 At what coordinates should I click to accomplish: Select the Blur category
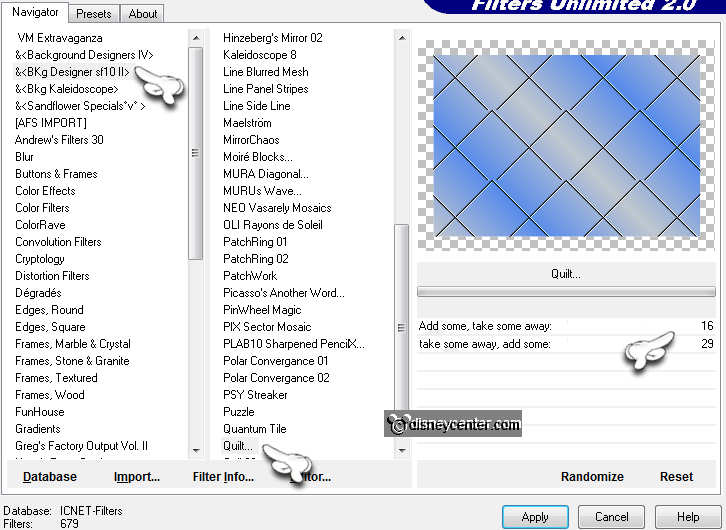[25, 157]
